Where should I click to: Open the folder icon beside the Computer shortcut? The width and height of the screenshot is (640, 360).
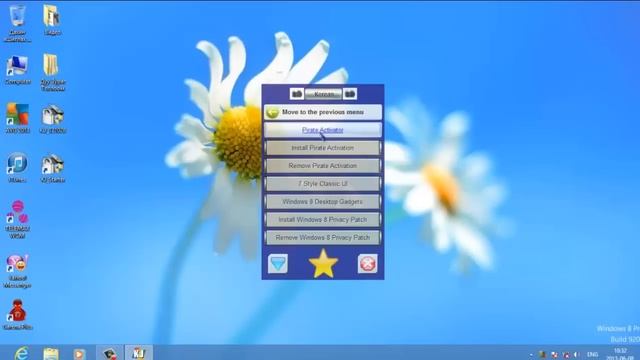[52, 72]
